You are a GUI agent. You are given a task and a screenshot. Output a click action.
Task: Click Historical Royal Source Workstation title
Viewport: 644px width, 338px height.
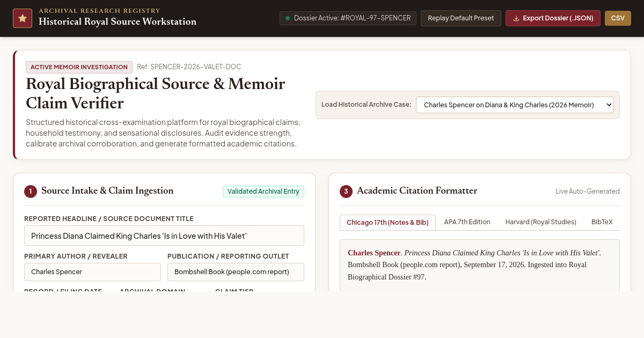click(x=118, y=22)
